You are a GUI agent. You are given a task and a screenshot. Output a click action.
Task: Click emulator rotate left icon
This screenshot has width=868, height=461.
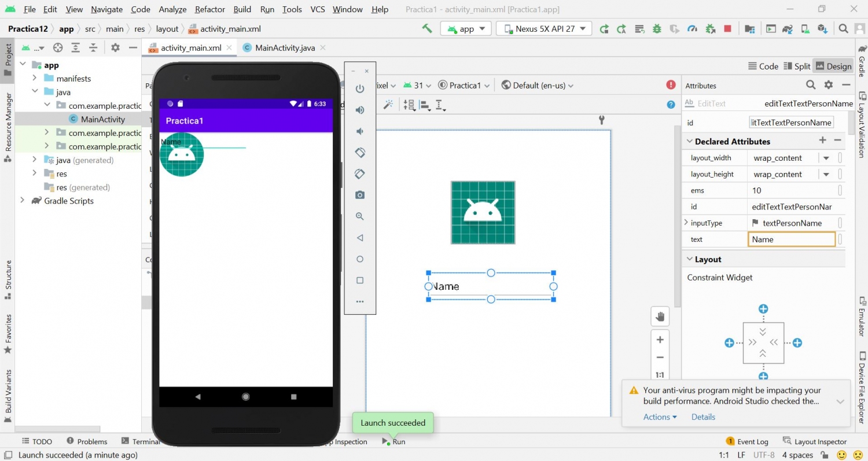point(360,153)
